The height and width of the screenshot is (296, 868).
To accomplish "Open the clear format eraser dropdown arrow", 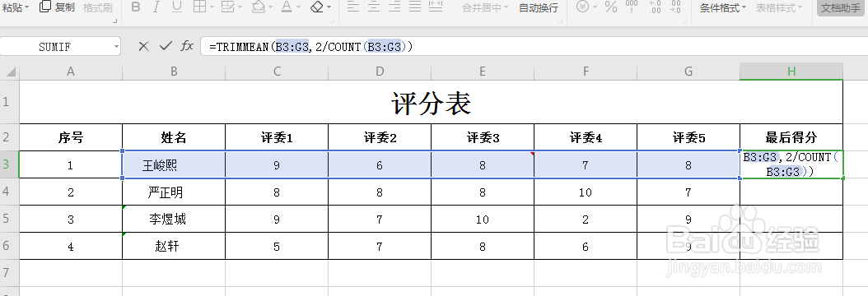I will 329,7.
